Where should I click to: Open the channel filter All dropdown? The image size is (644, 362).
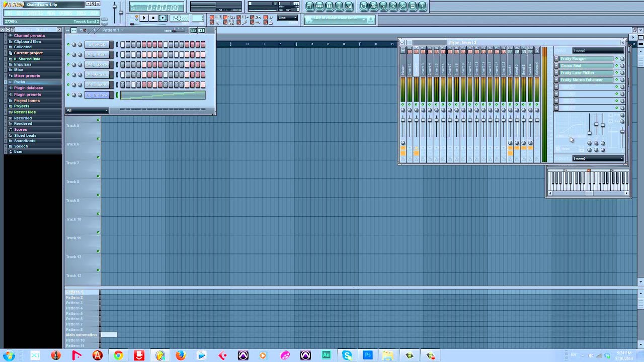(x=87, y=111)
